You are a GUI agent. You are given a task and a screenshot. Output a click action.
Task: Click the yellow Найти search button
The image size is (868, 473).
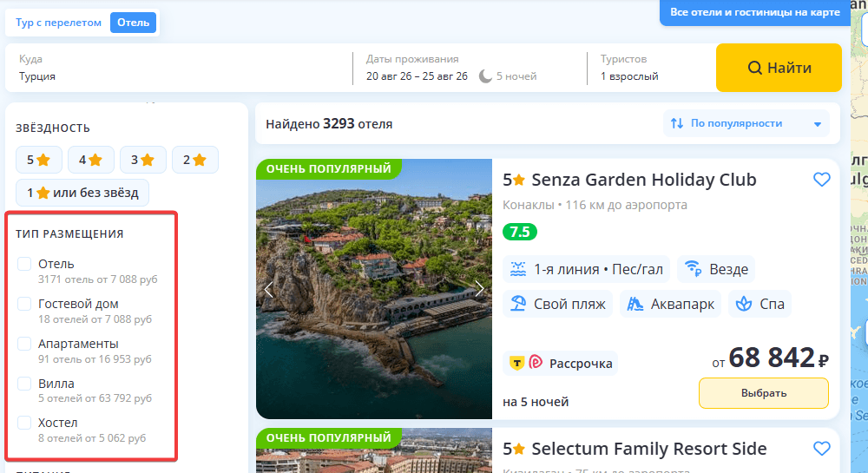point(779,68)
